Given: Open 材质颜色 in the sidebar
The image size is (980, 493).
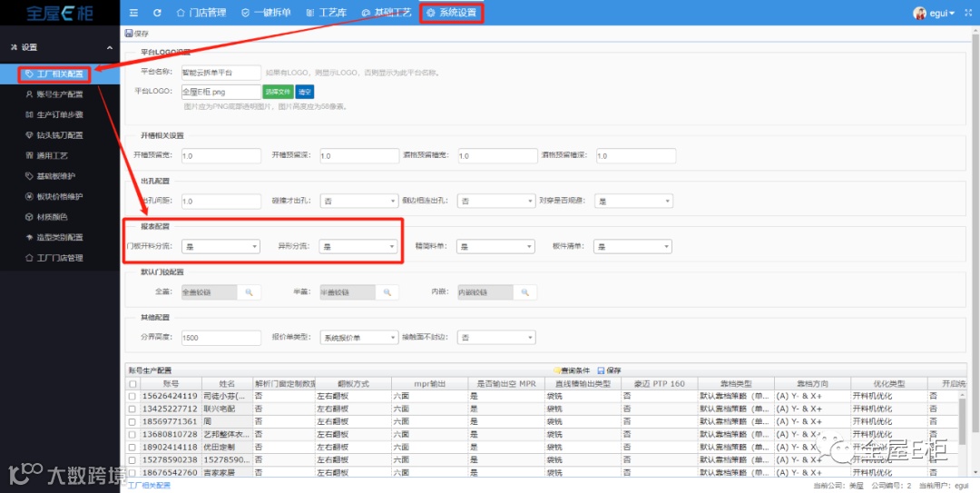Looking at the screenshot, I should coord(59,217).
